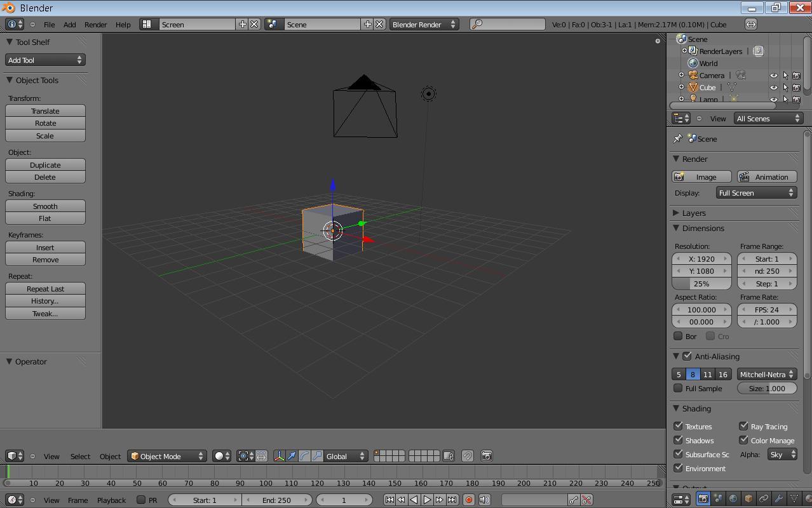Image resolution: width=812 pixels, height=508 pixels.
Task: Uncheck the Ray Tracing option
Action: pyautogui.click(x=743, y=426)
